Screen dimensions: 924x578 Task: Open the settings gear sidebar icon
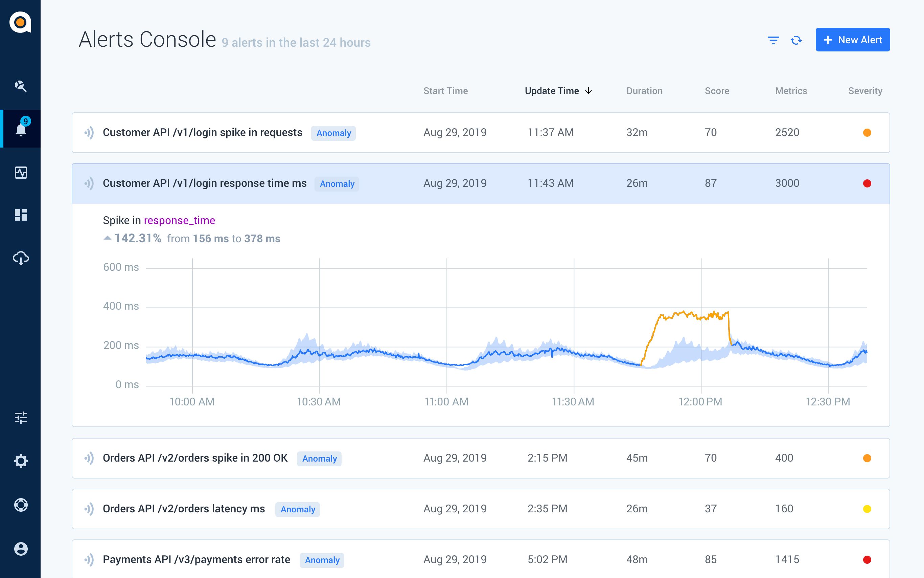[x=21, y=461]
